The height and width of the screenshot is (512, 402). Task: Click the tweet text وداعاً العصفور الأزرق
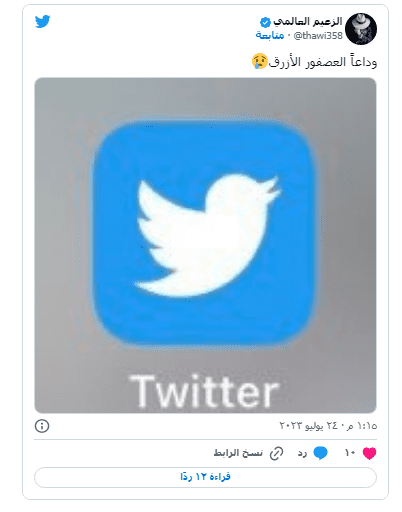(x=323, y=62)
